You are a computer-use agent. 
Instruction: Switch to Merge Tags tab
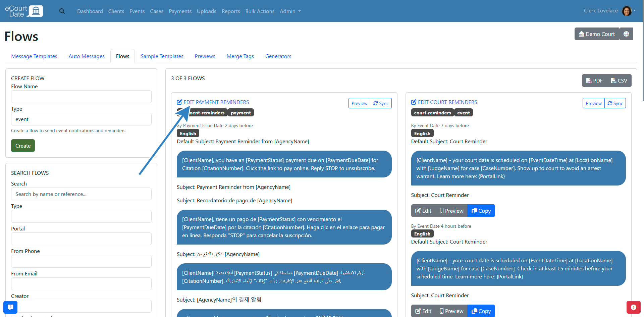tap(240, 56)
